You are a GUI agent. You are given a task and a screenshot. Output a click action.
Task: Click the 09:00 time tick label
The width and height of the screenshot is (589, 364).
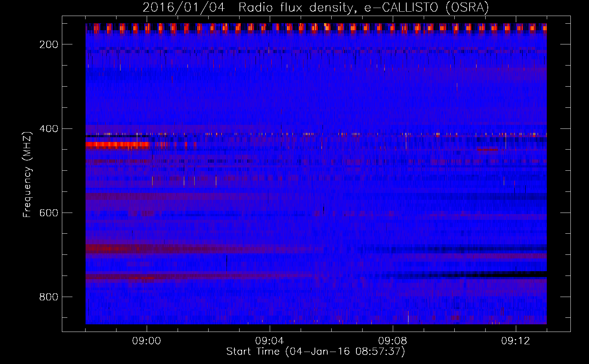pyautogui.click(x=147, y=341)
